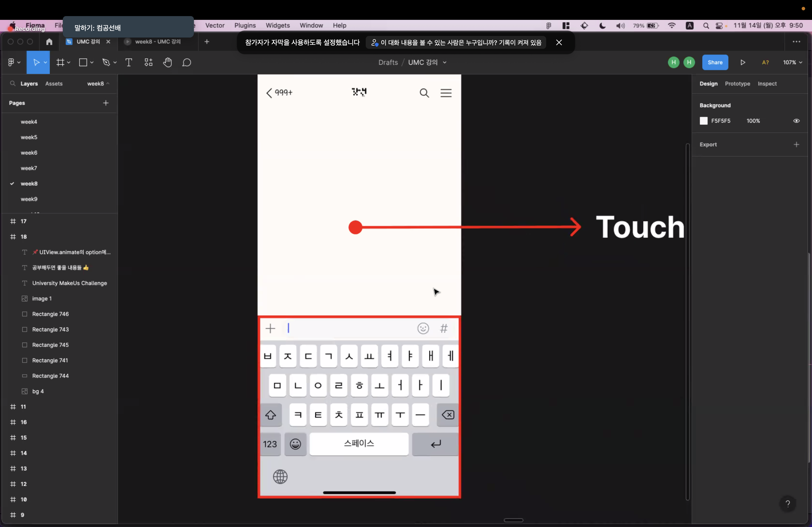812x527 pixels.
Task: Open main menu dropdown chevron
Action: coord(19,62)
